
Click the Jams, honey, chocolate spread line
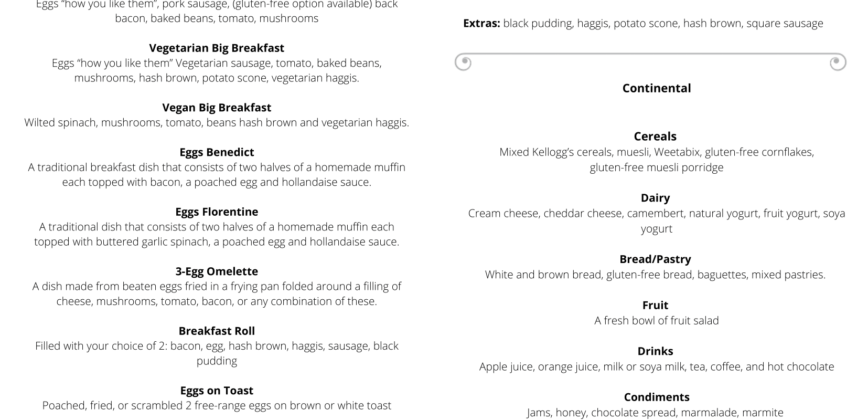click(655, 413)
